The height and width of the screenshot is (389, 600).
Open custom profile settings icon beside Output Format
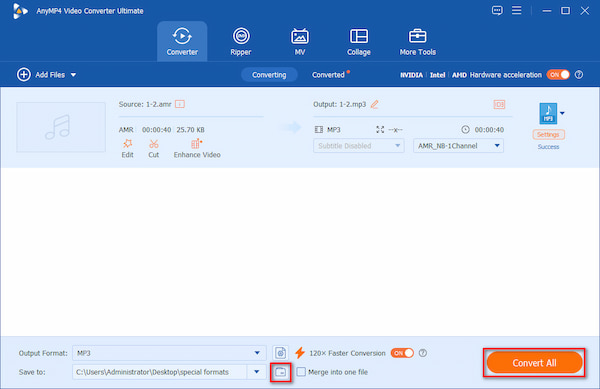(x=280, y=353)
